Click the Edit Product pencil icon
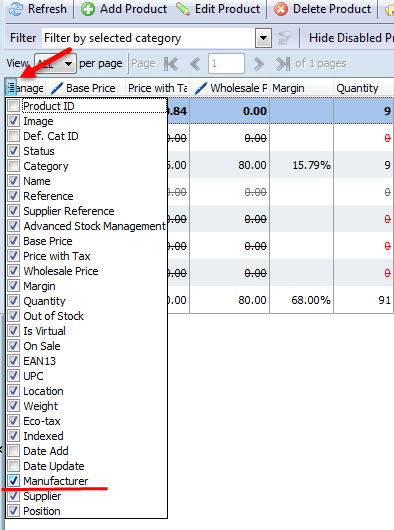Screen dimensions: 394x530 [183, 9]
